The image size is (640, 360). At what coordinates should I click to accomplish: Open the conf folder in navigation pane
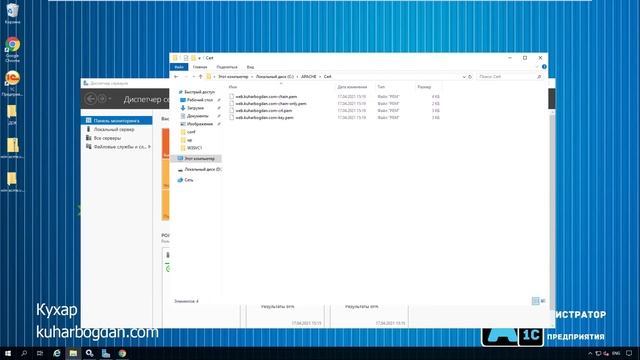(x=188, y=132)
